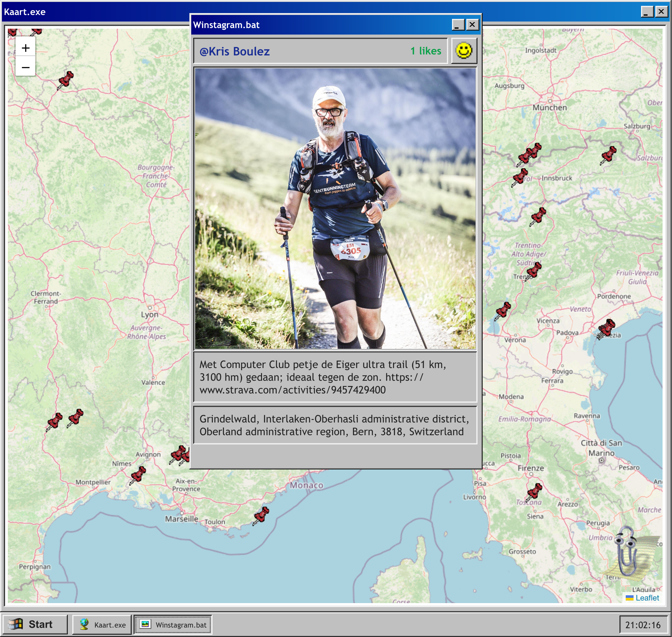This screenshot has width=672, height=637.
Task: Select Winstagram.bat taskbar item
Action: (173, 624)
